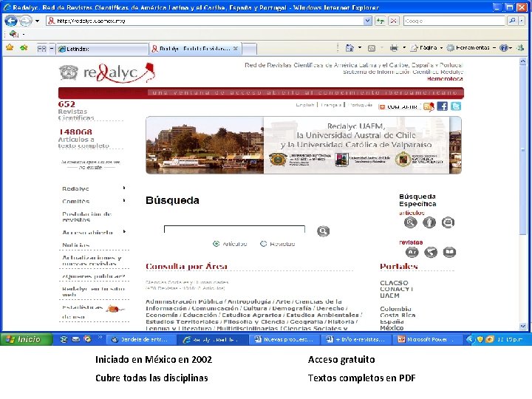Click the revistas by country globe icon

tap(431, 252)
